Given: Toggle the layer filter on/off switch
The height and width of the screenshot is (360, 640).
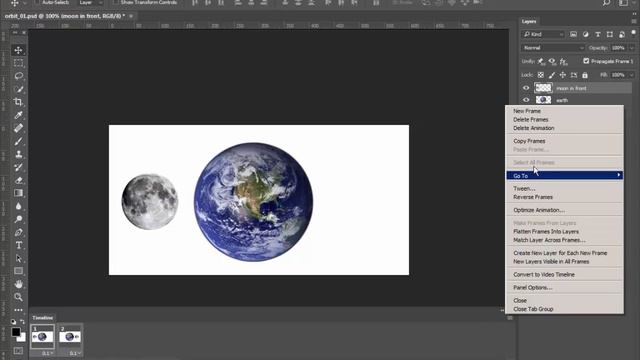Looking at the screenshot, I should pos(633,33).
